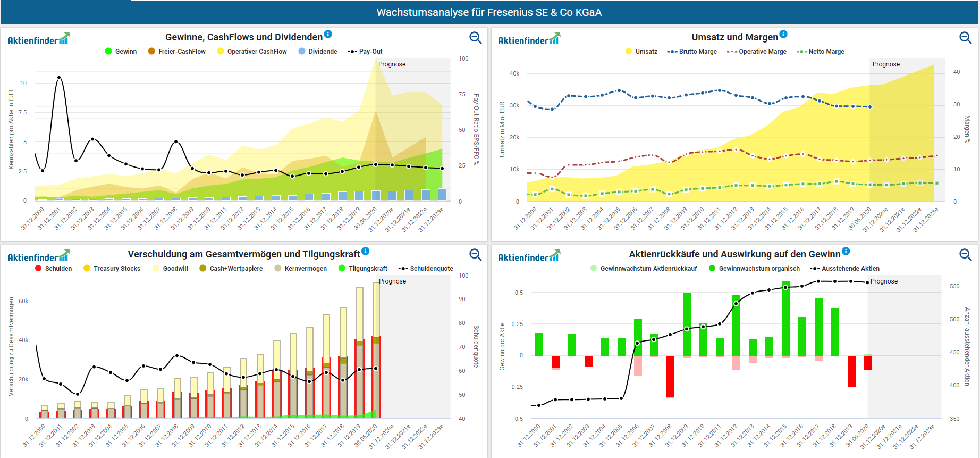Click info icon beside Aktienrückkäufe title
Image resolution: width=980 pixels, height=458 pixels.
tap(846, 251)
